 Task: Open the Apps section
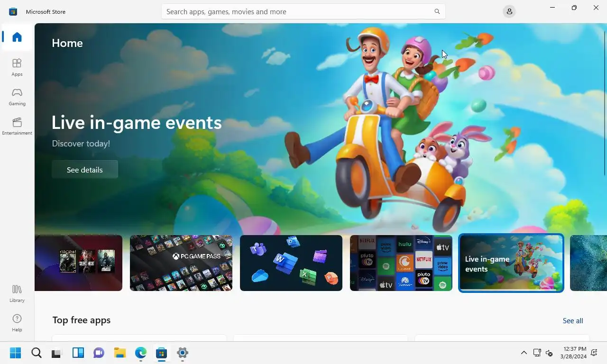point(17,67)
